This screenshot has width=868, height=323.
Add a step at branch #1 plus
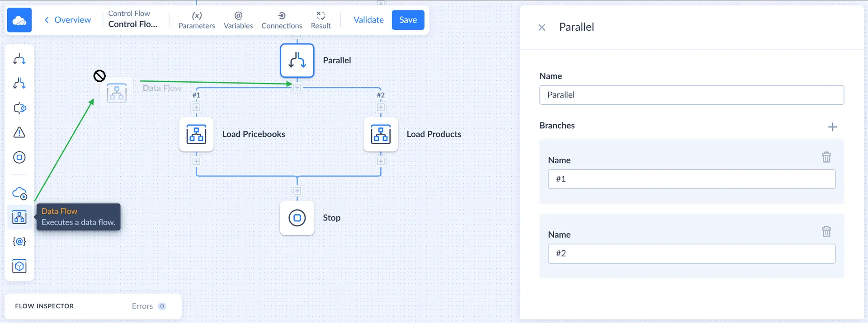(x=196, y=108)
